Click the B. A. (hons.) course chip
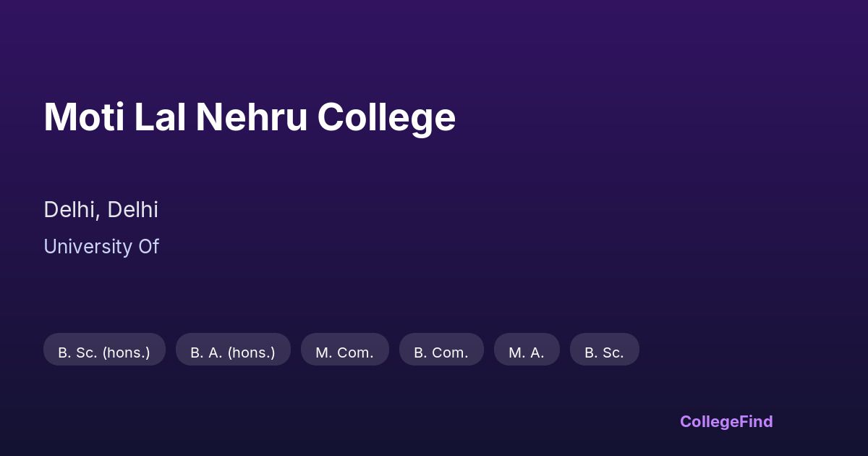This screenshot has height=456, width=868. point(233,350)
